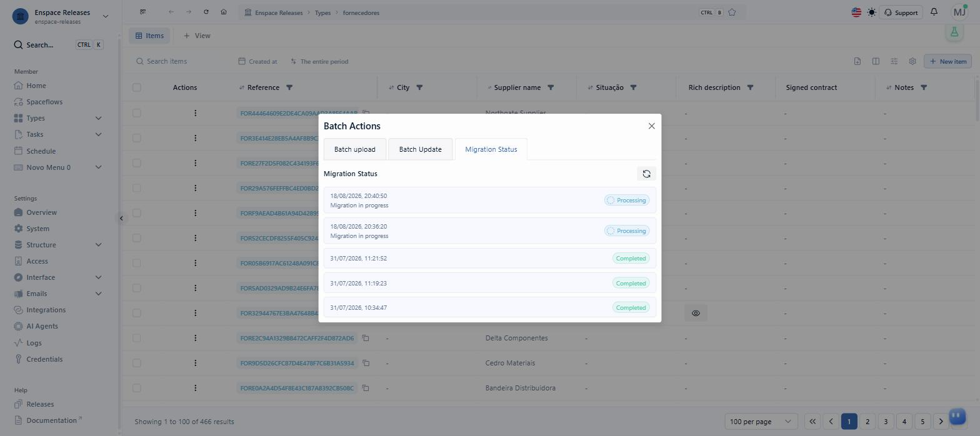Screen dimensions: 980x436
Task: Go to home via toolbar house icon
Action: pyautogui.click(x=223, y=12)
